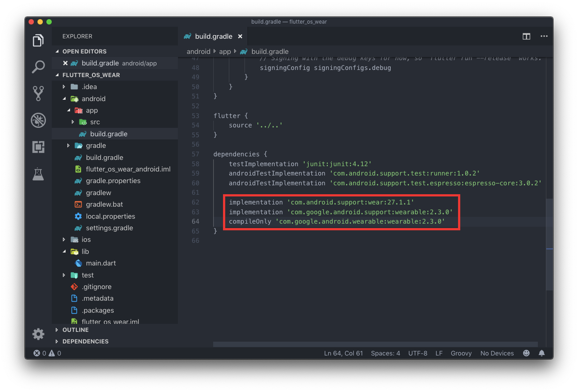Screen dimensions: 578x392
Task: Open gradle.properties file
Action: tap(115, 181)
